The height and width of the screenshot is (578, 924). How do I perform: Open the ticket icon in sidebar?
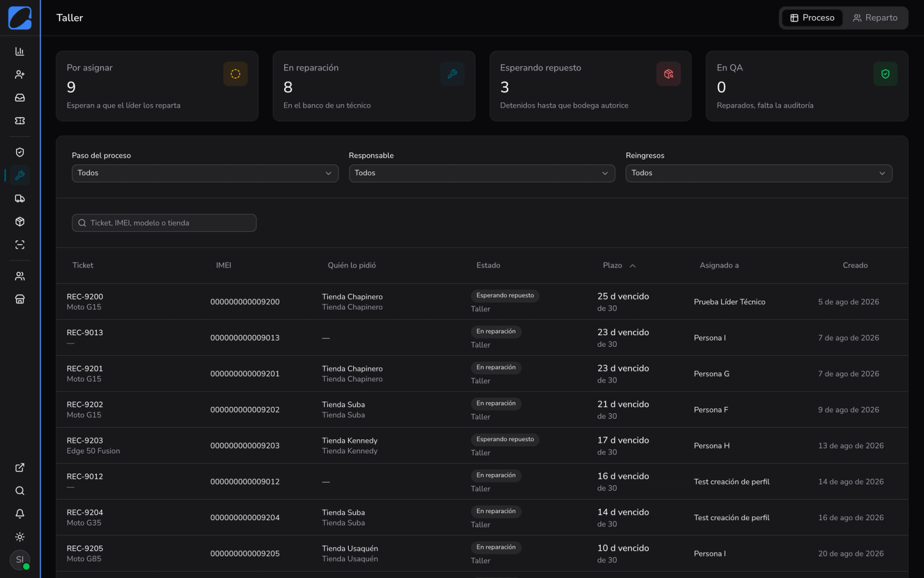click(20, 121)
